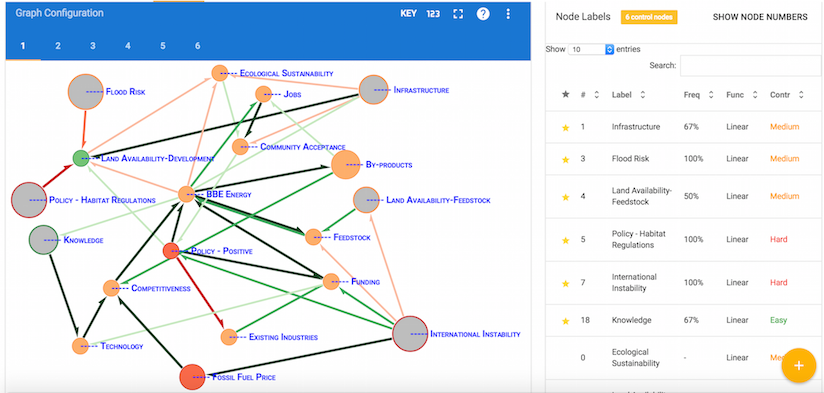Switch to graph configuration tab 3
This screenshot has height=393, width=824.
point(92,46)
